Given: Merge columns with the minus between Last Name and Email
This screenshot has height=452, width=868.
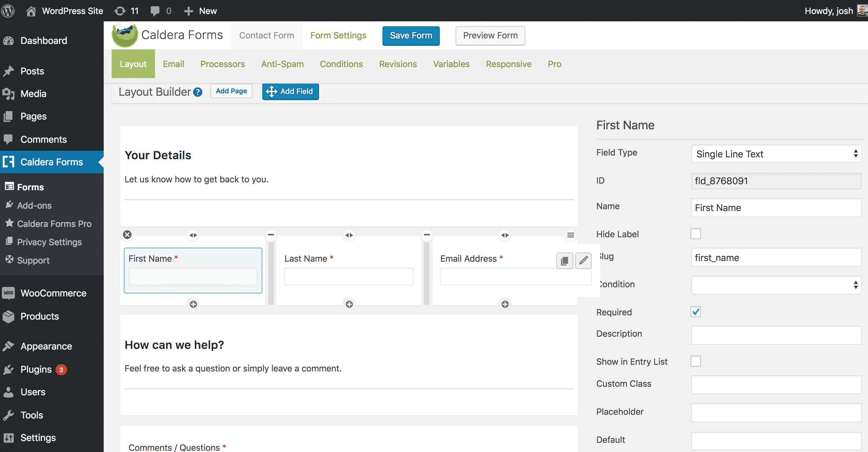Looking at the screenshot, I should (427, 234).
